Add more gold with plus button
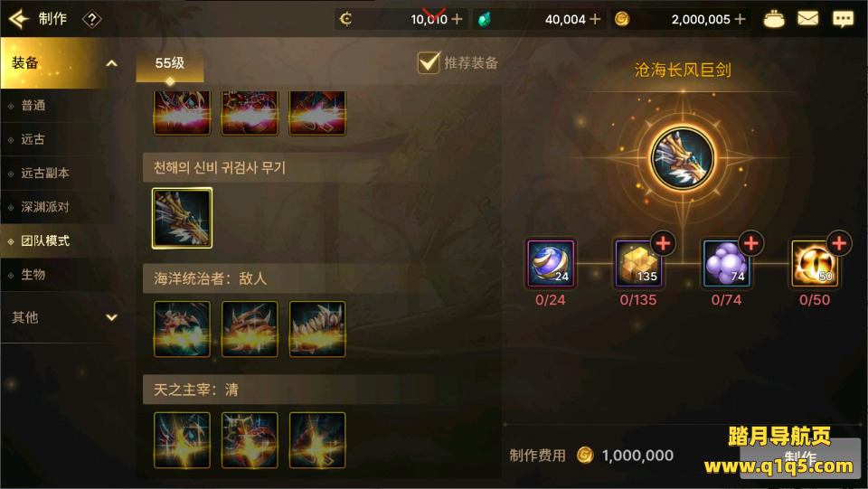The height and width of the screenshot is (489, 868). 740,19
